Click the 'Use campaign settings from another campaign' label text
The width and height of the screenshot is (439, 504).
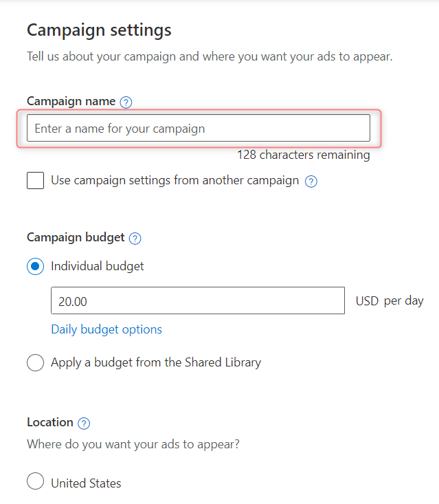pyautogui.click(x=175, y=180)
